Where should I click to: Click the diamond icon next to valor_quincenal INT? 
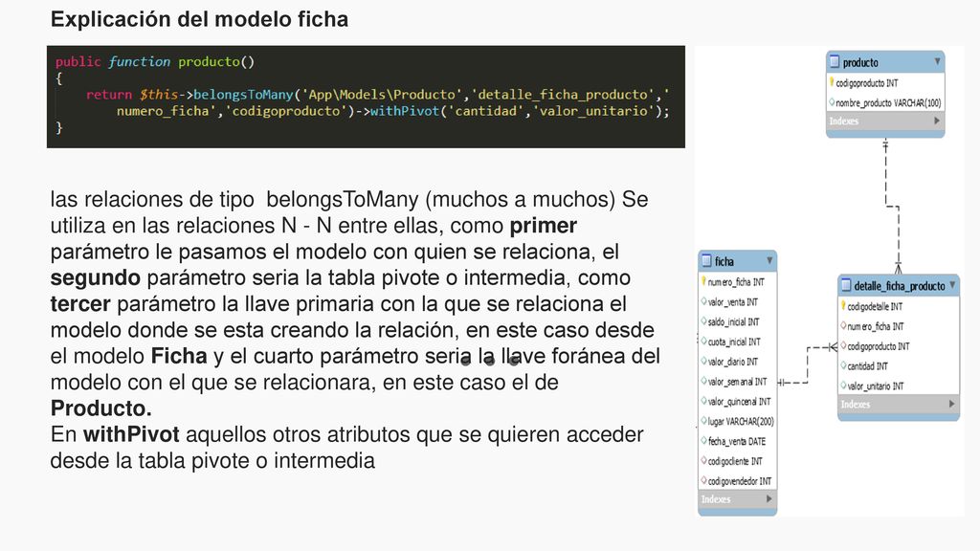click(703, 401)
